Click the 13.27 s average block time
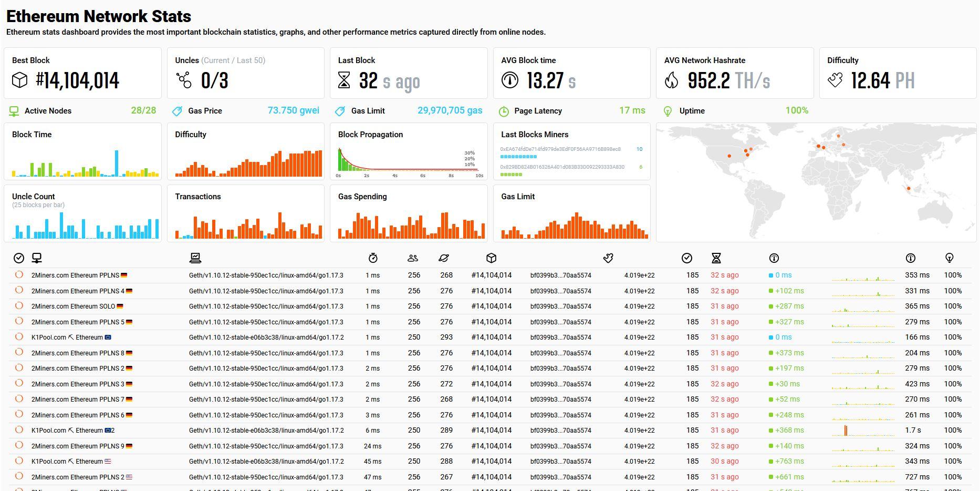 (551, 80)
